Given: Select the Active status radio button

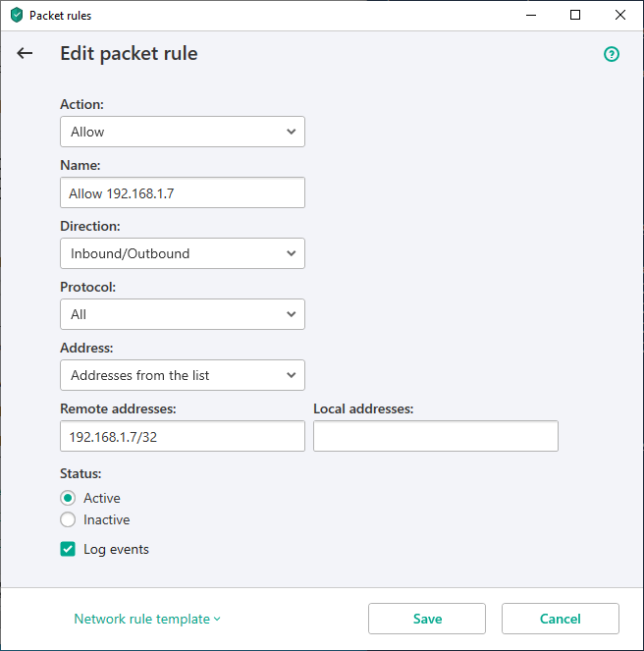Looking at the screenshot, I should (68, 498).
